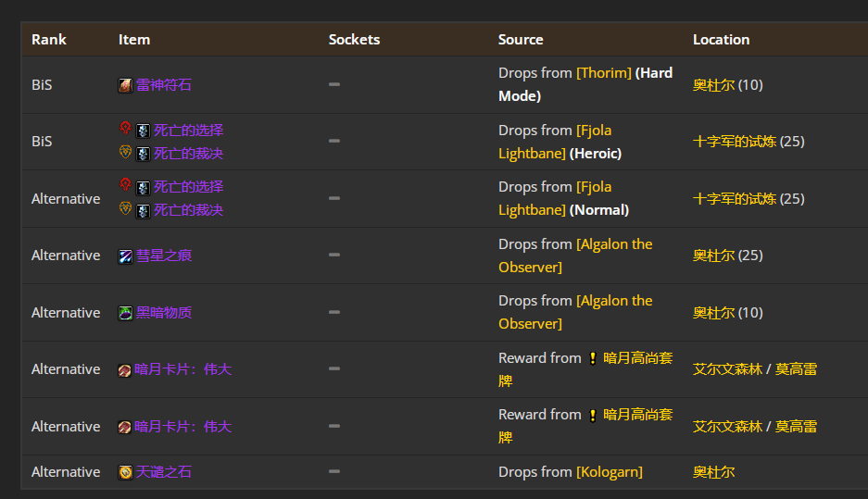Screen dimensions: 868x499
Task: Click the Rank column header
Action: (x=49, y=40)
